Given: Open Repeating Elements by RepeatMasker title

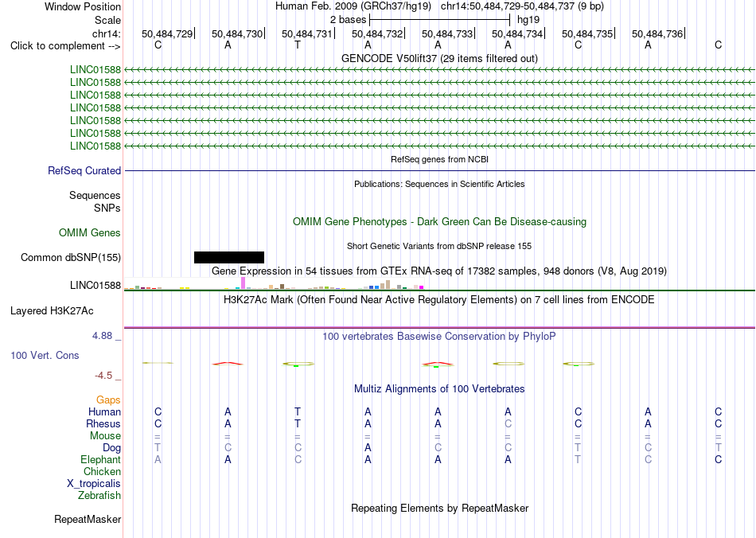Looking at the screenshot, I should 439,508.
